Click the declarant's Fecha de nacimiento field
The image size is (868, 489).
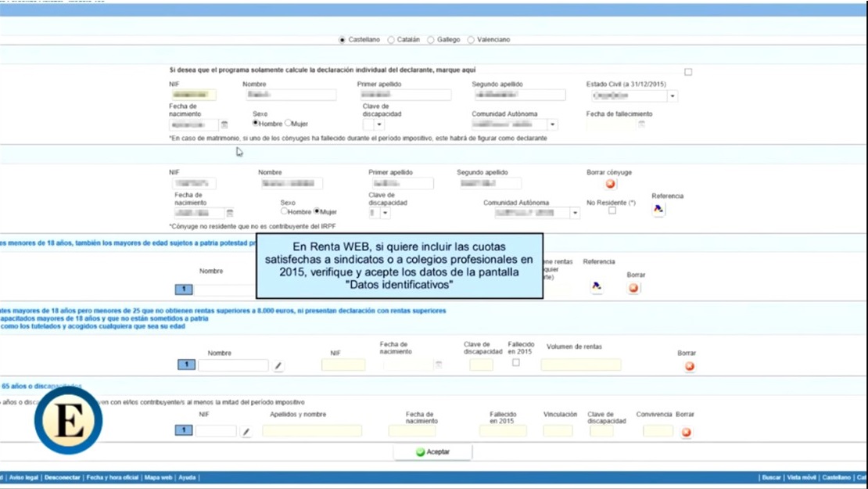pos(194,124)
